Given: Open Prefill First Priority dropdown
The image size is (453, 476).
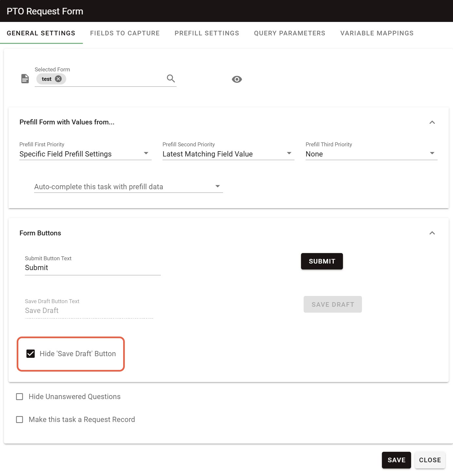Looking at the screenshot, I should click(85, 154).
